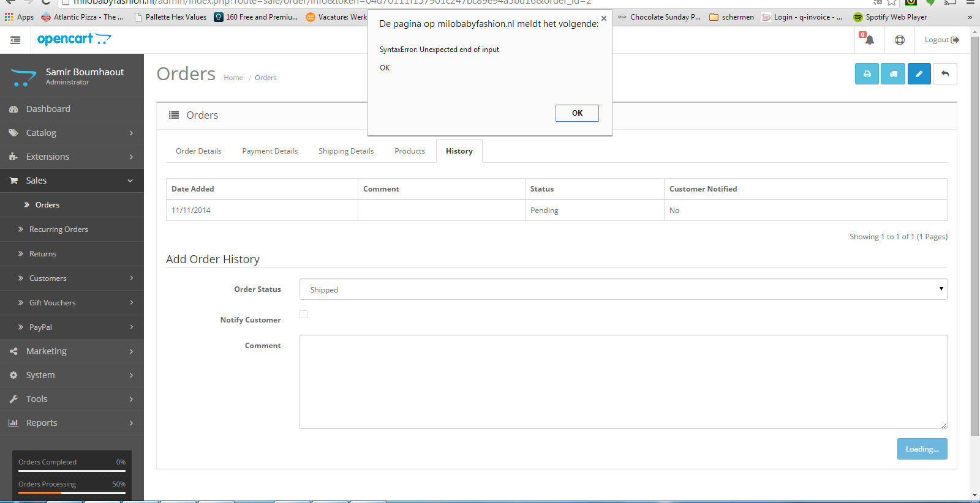
Task: Click the Orders Processing progress bar
Action: (x=72, y=493)
